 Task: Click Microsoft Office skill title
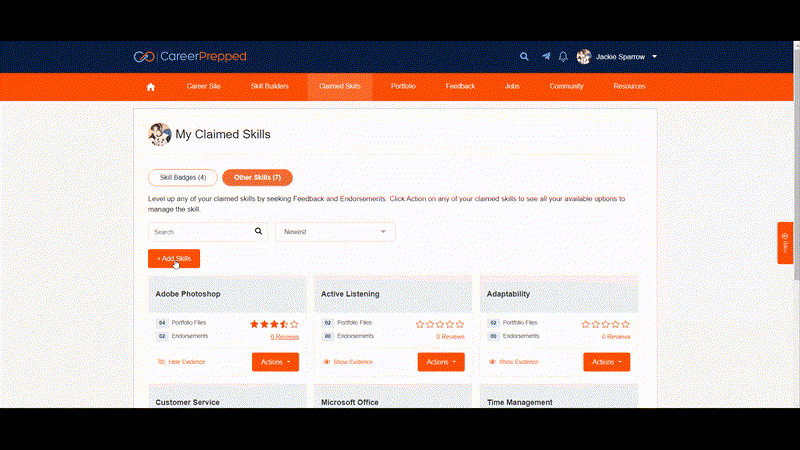coord(349,402)
